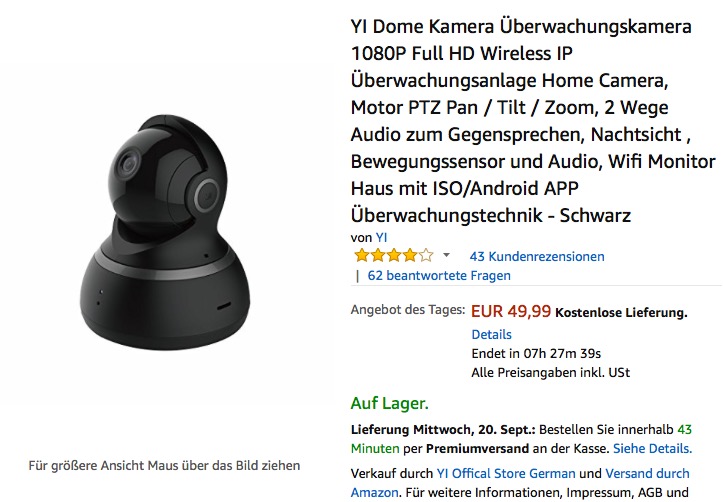Click the empty fifth star
Screen dimensions: 723x502
coord(426,255)
